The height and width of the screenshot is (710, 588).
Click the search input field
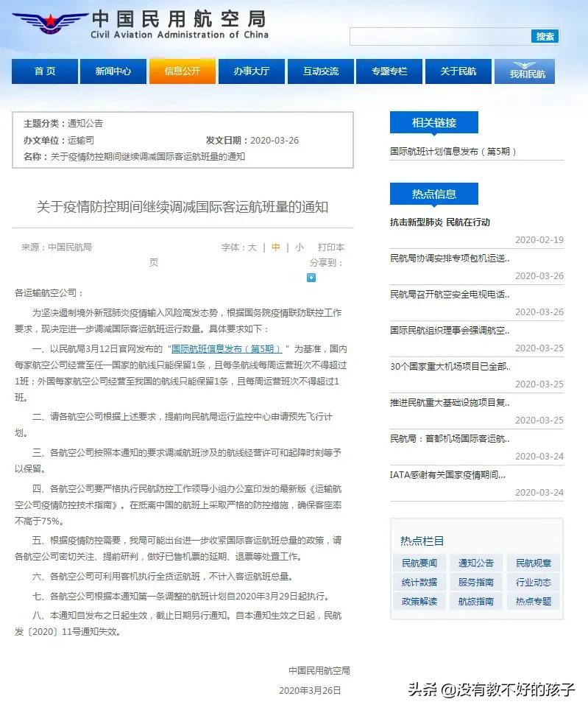(440, 36)
